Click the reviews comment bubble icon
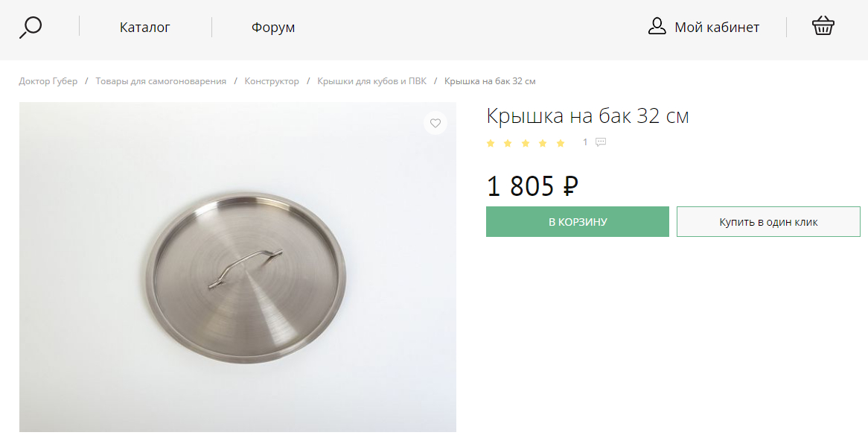 [601, 142]
